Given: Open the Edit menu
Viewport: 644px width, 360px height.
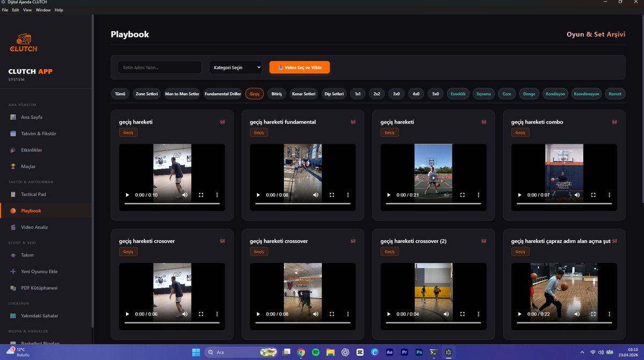Looking at the screenshot, I should pyautogui.click(x=16, y=10).
